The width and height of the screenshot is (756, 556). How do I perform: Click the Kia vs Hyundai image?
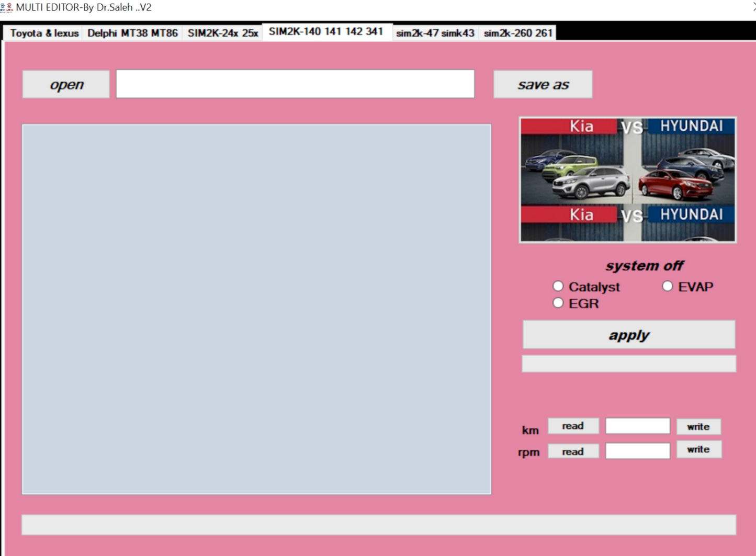pos(627,179)
